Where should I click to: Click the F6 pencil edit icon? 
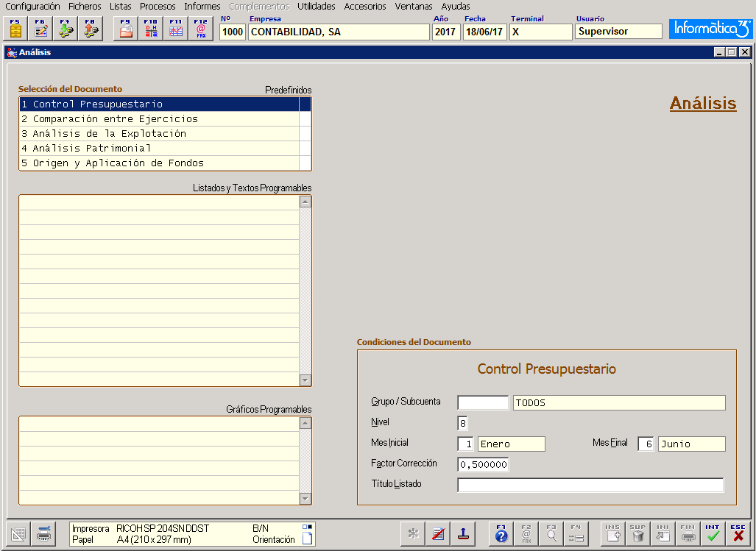(x=40, y=29)
